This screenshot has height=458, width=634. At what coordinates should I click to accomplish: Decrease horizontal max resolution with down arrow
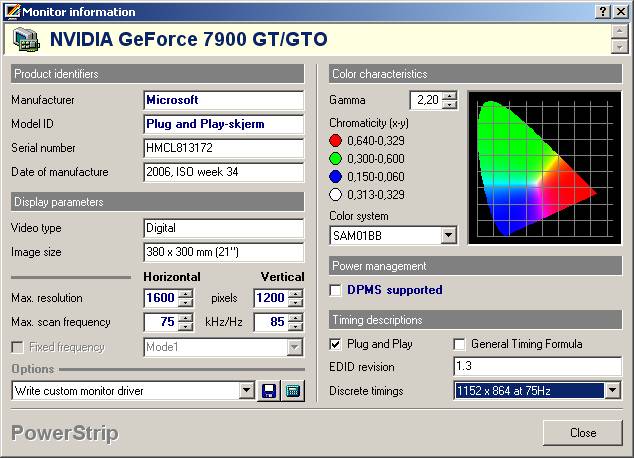coord(186,302)
